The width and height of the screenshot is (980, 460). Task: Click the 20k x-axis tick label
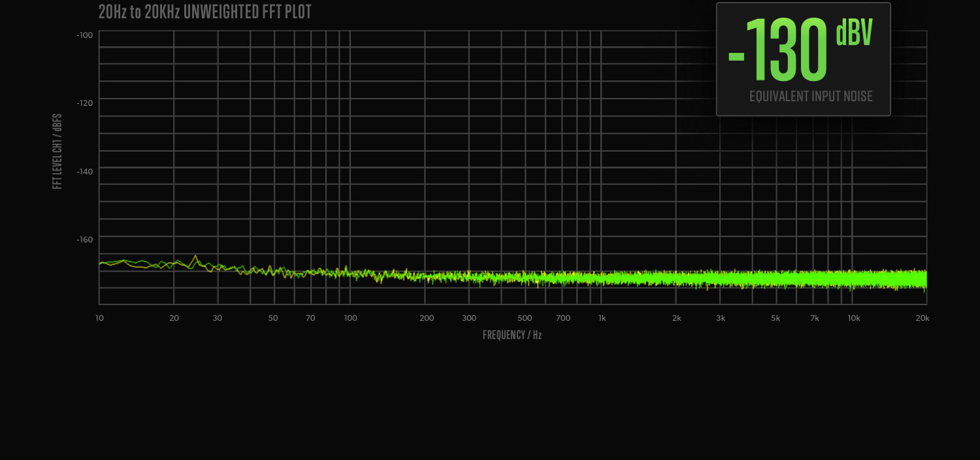click(x=922, y=318)
